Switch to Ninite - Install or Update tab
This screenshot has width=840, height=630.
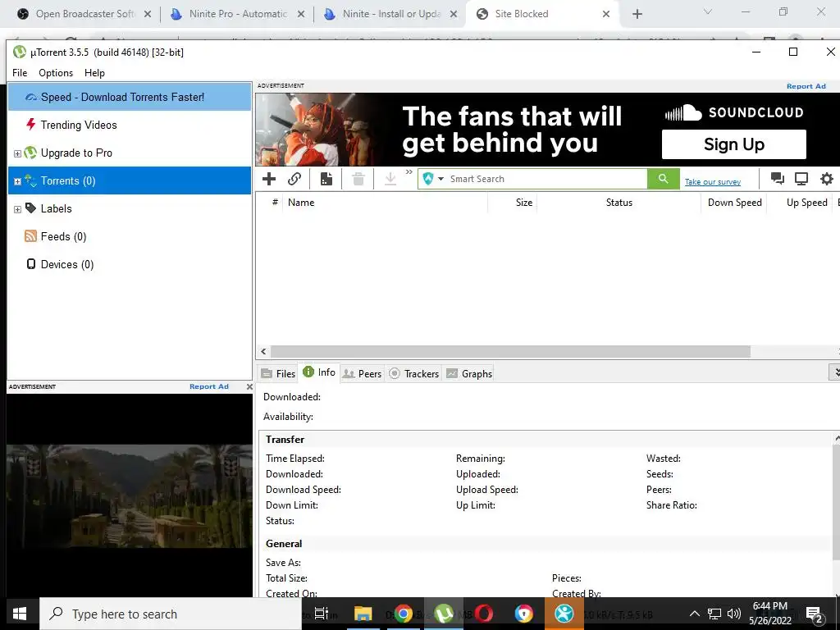click(391, 14)
